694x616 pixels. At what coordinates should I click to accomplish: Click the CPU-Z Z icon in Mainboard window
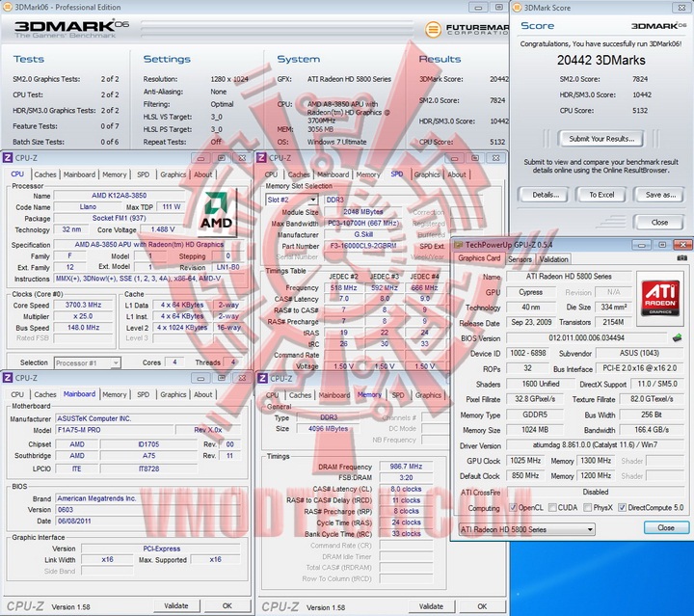(x=8, y=378)
